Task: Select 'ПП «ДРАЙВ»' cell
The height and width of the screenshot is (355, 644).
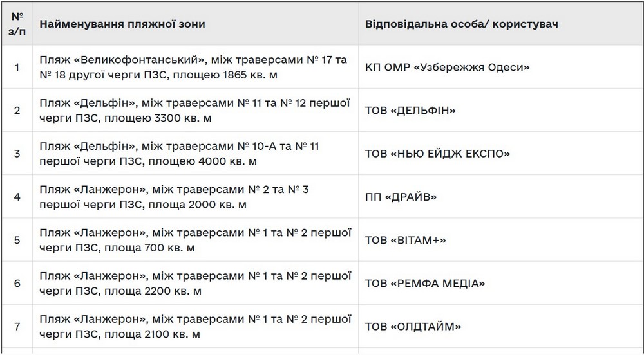Action: 500,197
